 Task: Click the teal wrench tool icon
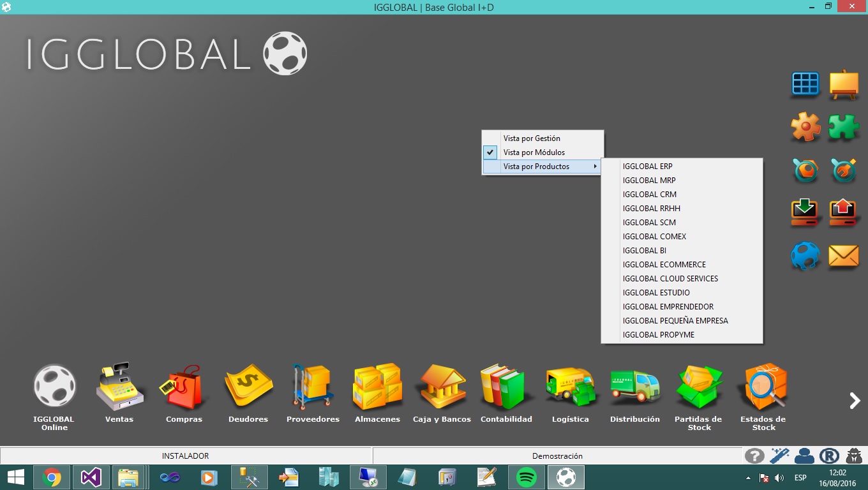(844, 170)
